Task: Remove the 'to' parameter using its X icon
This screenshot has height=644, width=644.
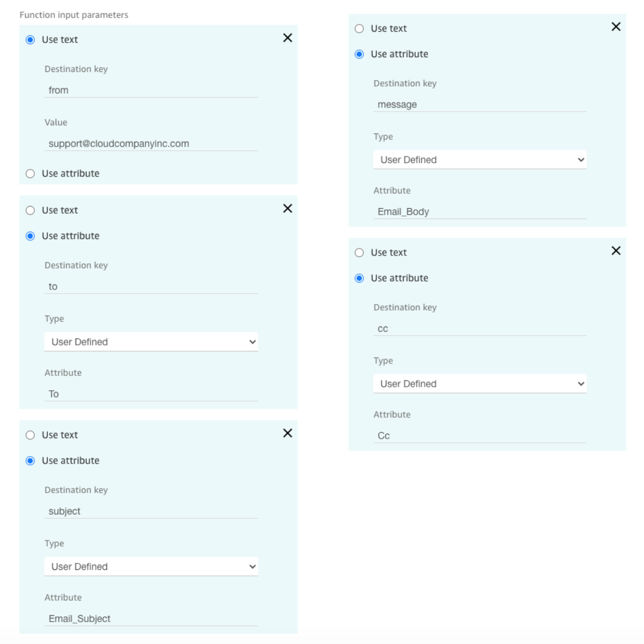Action: coord(288,208)
